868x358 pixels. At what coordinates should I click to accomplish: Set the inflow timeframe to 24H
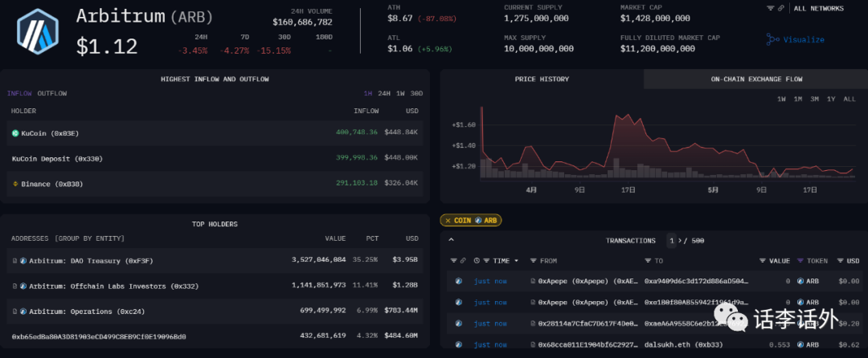click(384, 93)
